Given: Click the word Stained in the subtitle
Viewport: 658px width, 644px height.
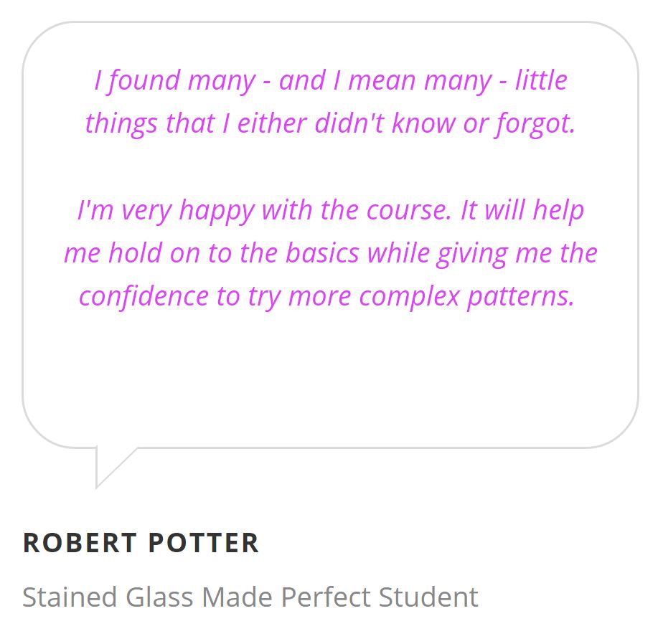Looking at the screenshot, I should [70, 597].
